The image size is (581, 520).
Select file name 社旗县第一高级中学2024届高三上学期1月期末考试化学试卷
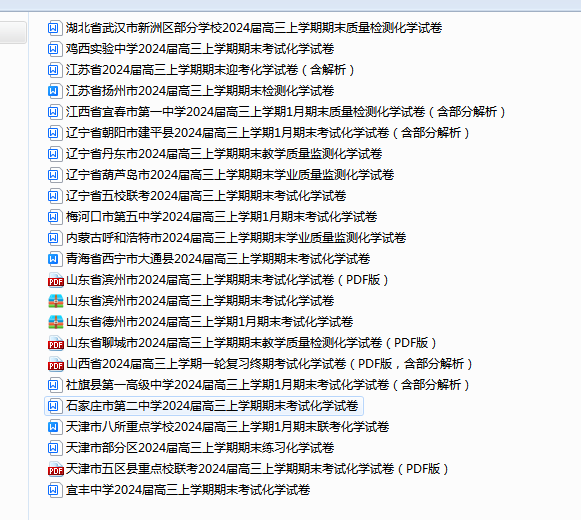[228, 385]
